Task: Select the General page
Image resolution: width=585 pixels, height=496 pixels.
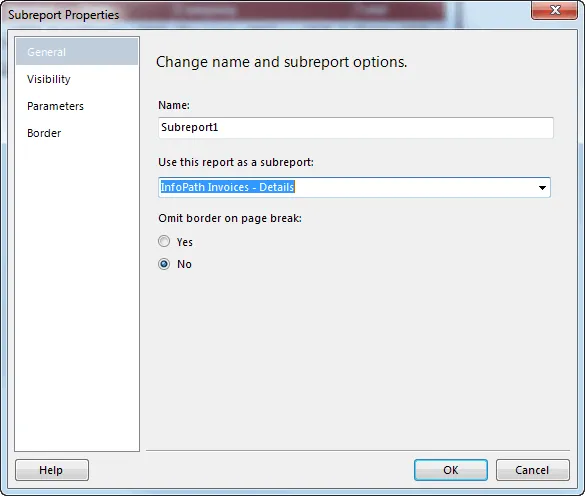Action: [x=77, y=52]
